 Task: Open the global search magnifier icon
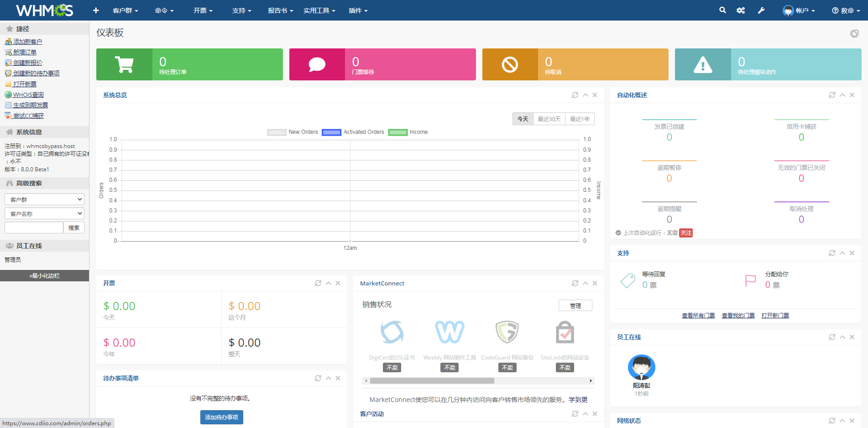722,10
